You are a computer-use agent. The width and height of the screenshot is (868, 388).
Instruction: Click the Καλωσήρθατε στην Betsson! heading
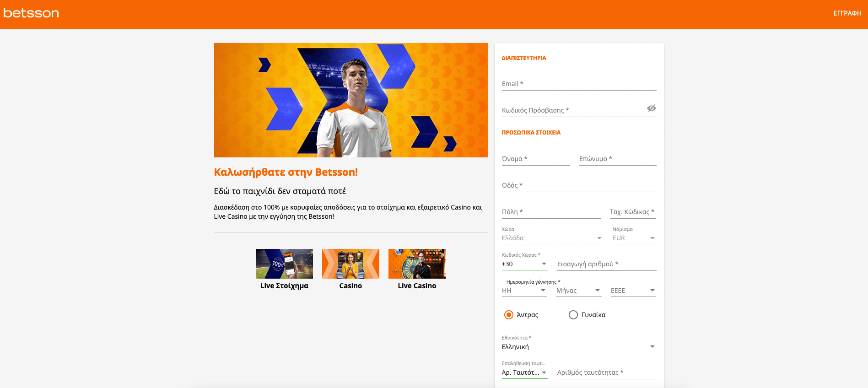tap(286, 172)
